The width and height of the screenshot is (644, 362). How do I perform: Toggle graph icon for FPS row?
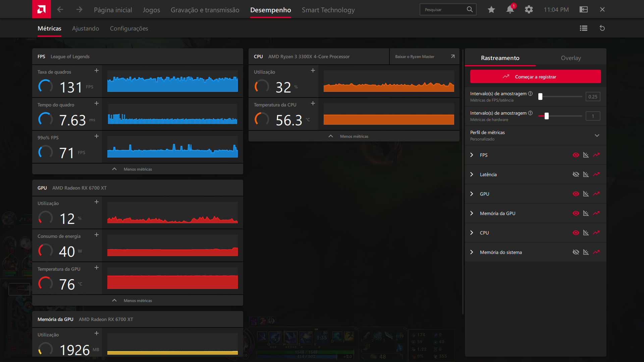[x=586, y=155]
